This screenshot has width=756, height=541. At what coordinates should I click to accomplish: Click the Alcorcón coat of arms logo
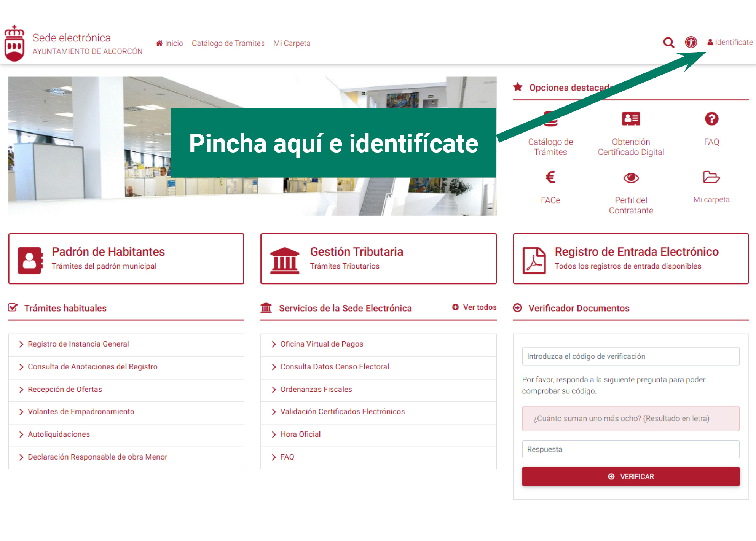coord(14,43)
